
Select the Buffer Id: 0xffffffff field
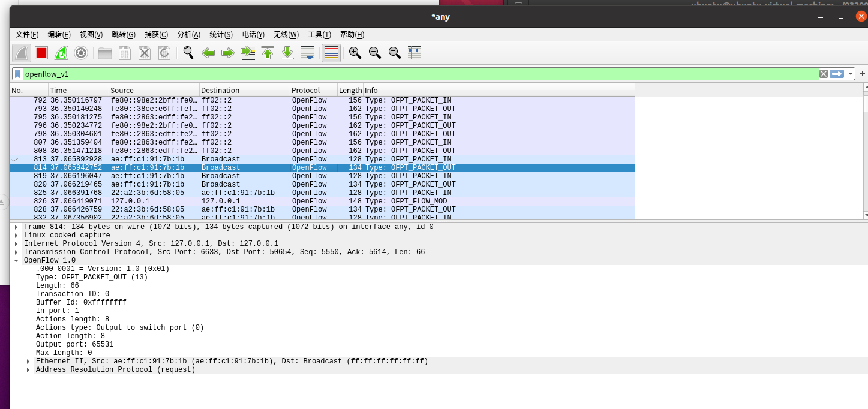point(81,303)
